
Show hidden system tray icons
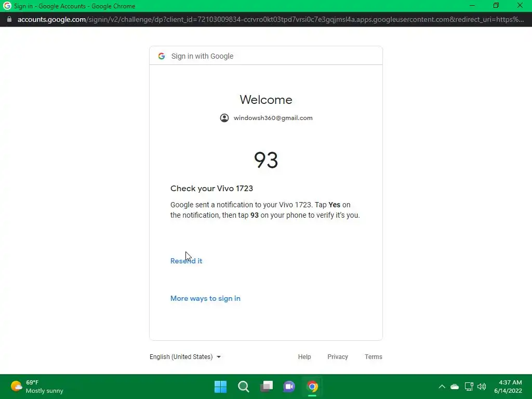pyautogui.click(x=442, y=387)
